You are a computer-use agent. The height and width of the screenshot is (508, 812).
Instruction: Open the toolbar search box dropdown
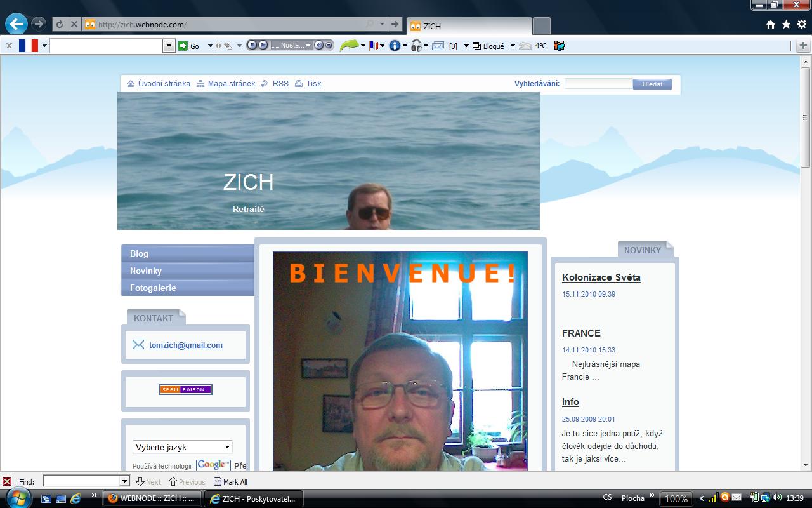(x=169, y=46)
